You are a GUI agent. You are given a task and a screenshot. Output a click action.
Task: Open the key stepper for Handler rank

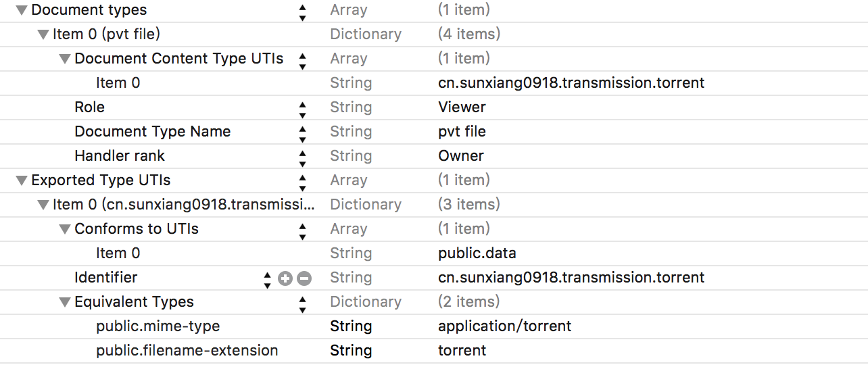click(x=302, y=157)
